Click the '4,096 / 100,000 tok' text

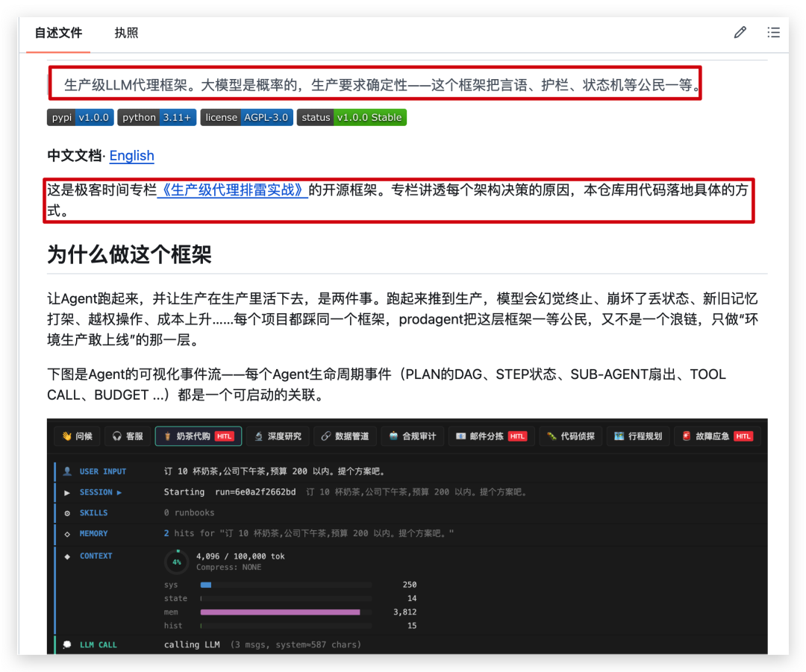240,556
